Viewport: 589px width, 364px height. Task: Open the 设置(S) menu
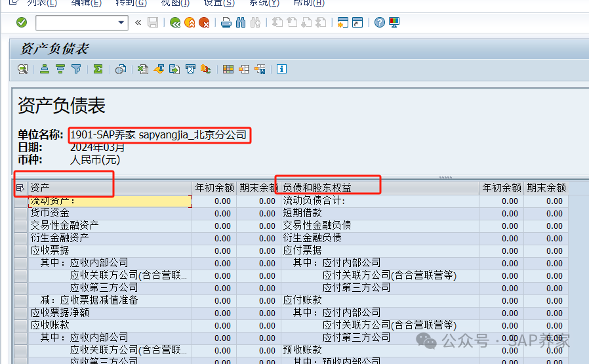coord(219,3)
